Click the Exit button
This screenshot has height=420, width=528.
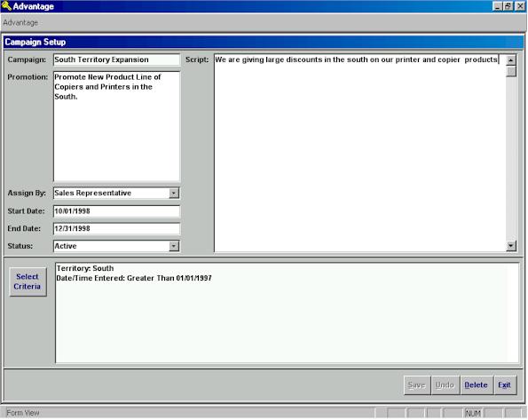point(504,385)
